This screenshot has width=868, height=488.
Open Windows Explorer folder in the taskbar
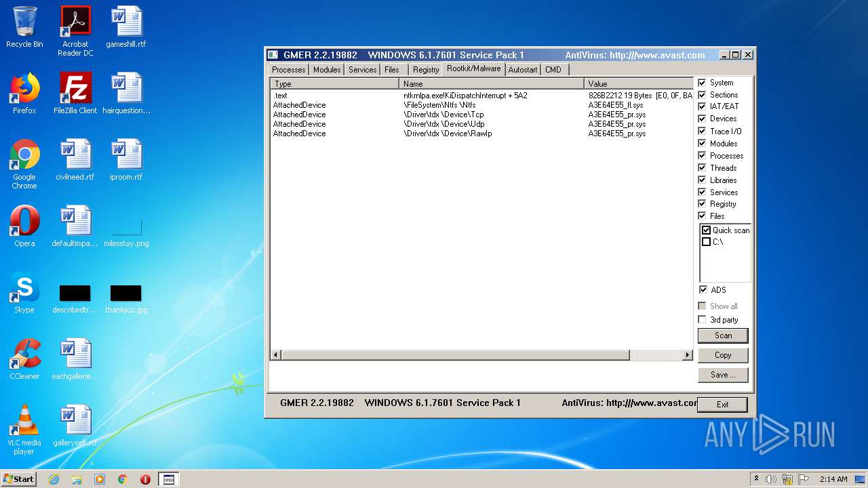tap(77, 479)
